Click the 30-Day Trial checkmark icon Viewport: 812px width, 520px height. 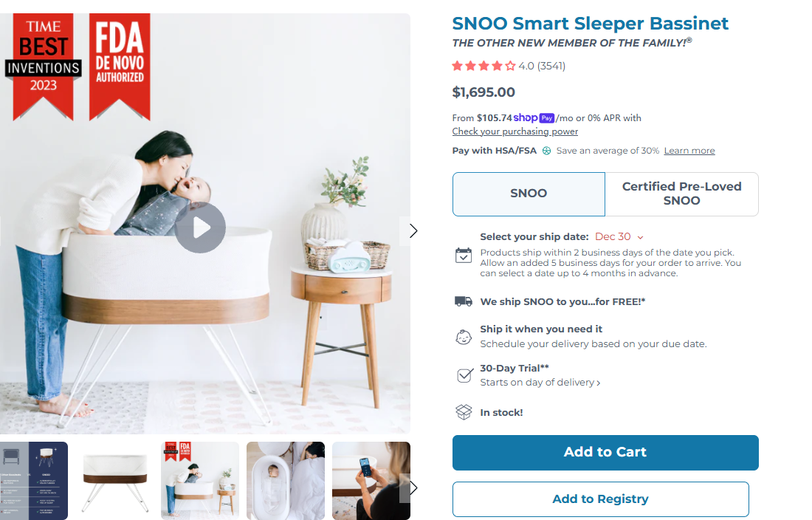[x=464, y=375]
